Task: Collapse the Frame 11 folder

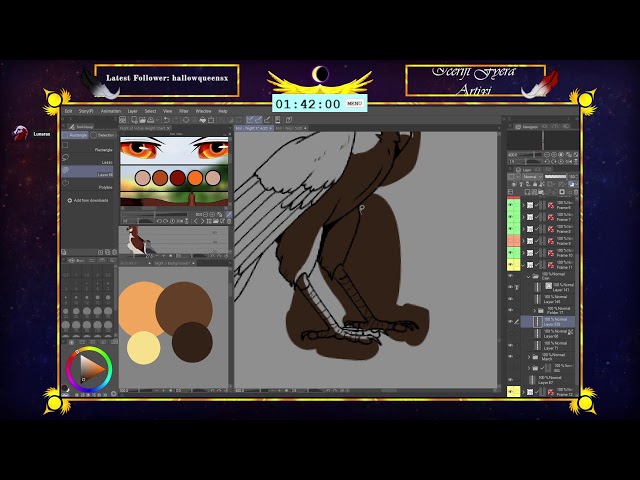Action: click(524, 264)
